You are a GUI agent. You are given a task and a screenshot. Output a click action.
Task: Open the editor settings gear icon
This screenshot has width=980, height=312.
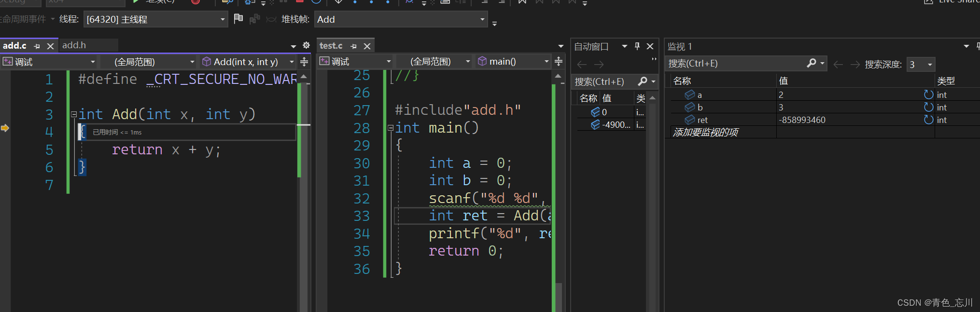point(306,45)
